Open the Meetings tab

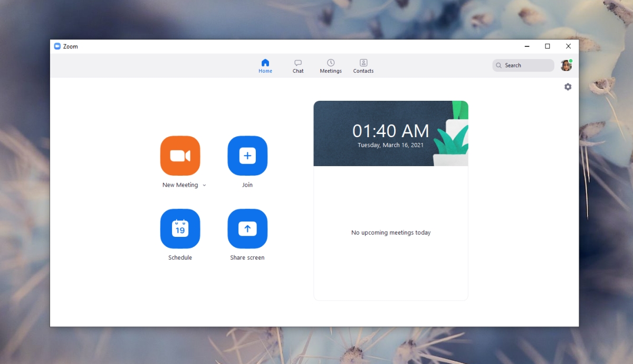point(331,66)
